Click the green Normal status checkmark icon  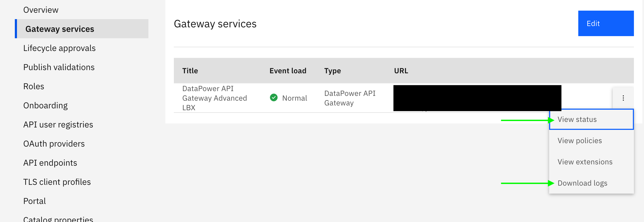click(x=274, y=98)
